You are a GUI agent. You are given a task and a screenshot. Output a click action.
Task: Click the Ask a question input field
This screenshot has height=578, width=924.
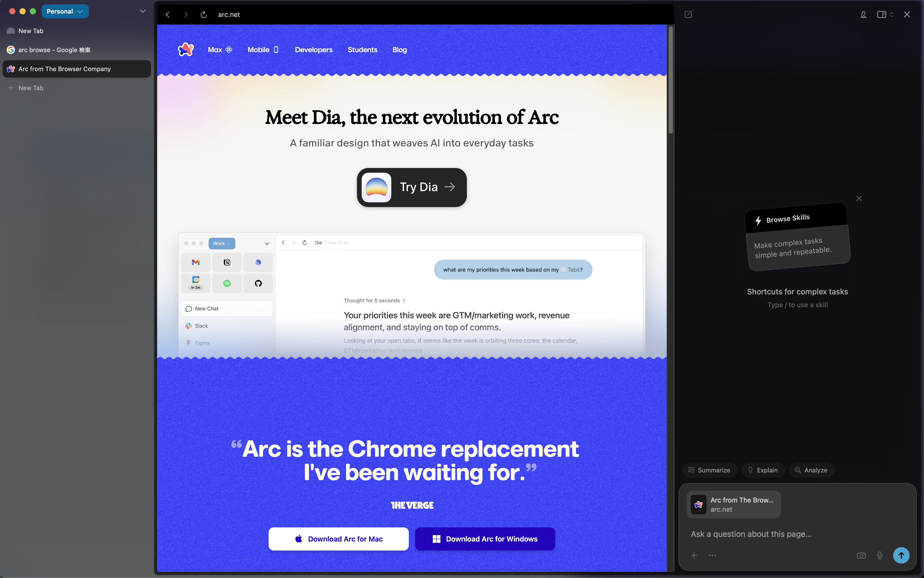[764, 534]
